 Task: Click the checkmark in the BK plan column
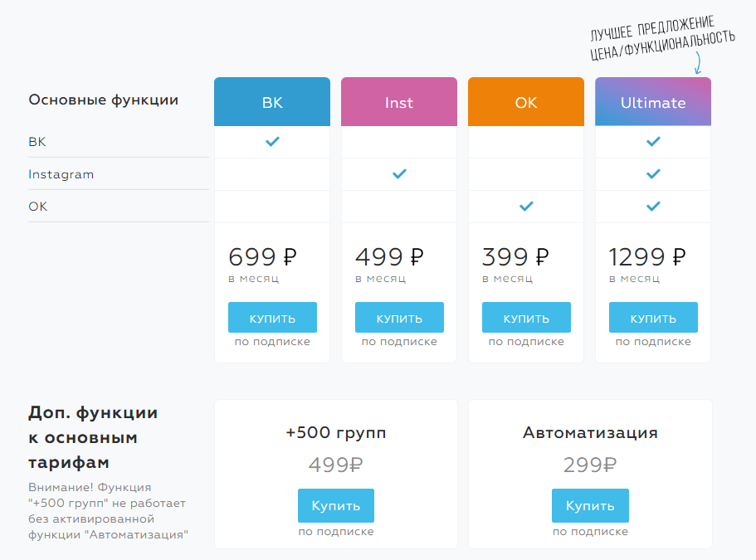272,142
